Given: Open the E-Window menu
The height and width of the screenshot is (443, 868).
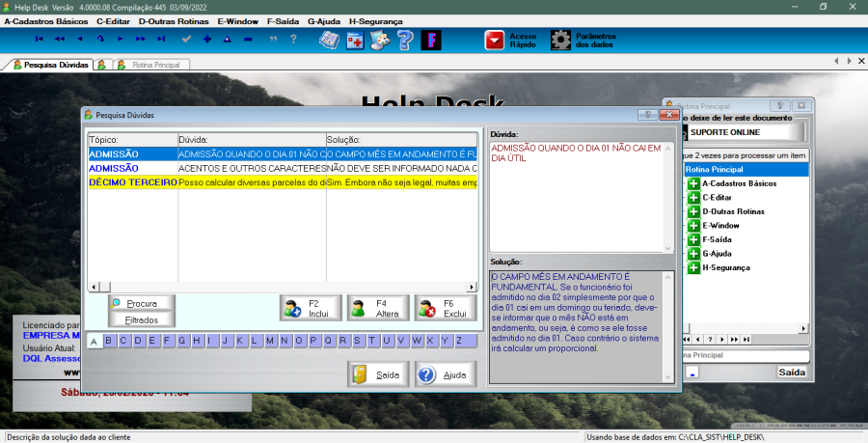Looking at the screenshot, I should point(236,20).
